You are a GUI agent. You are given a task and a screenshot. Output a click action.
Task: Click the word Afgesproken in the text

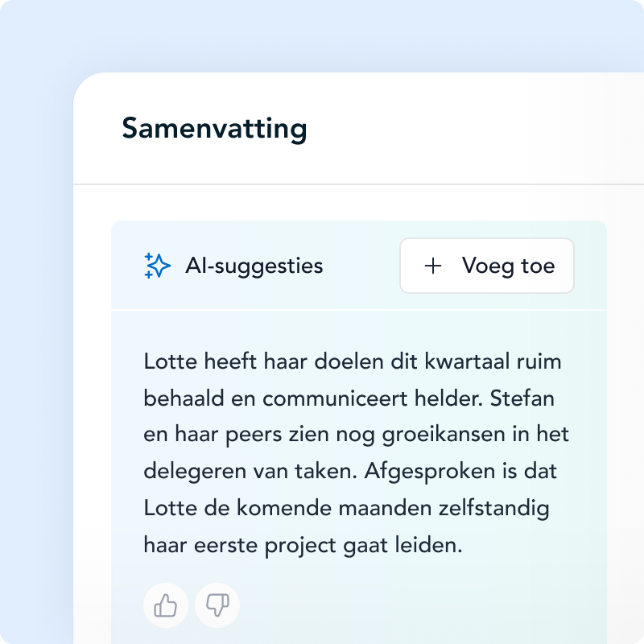[x=430, y=472]
